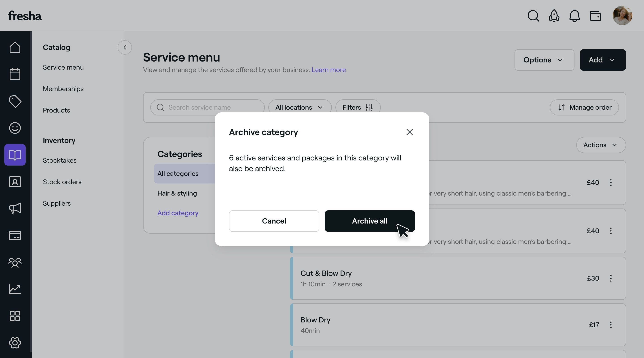The height and width of the screenshot is (358, 644).
Task: Click the rocket launch icon
Action: [554, 16]
